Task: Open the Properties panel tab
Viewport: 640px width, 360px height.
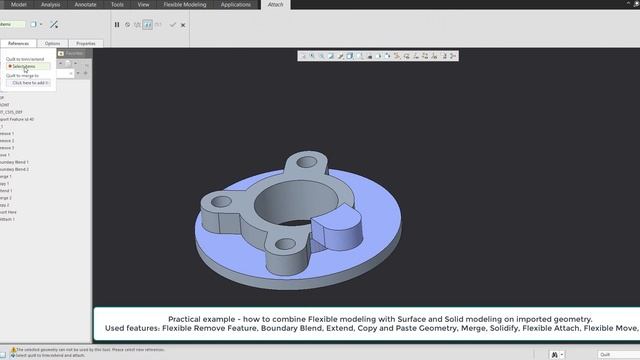Action: pyautogui.click(x=86, y=43)
